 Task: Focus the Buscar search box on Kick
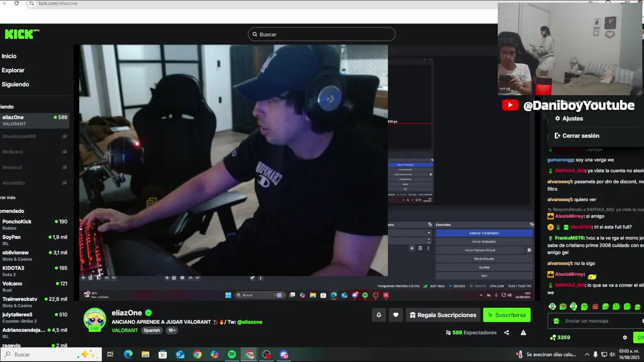(x=321, y=34)
